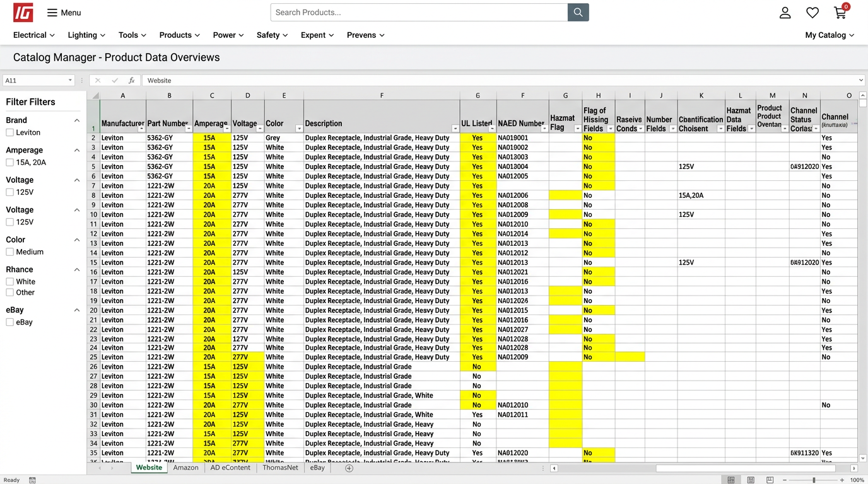This screenshot has height=484, width=868.
Task: Open the wishlist heart icon
Action: pos(812,13)
